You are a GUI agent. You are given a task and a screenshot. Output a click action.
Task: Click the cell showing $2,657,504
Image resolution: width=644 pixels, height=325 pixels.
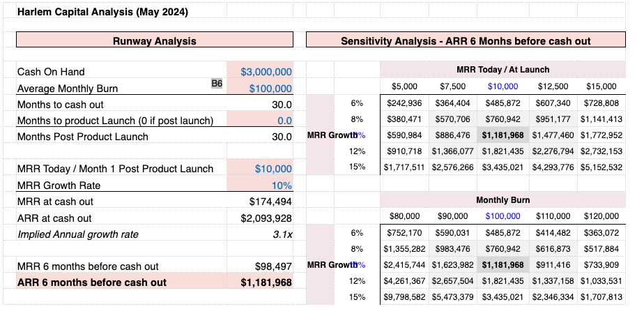coord(452,281)
